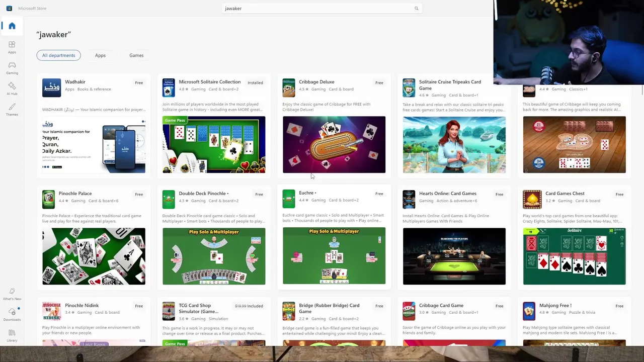Open Hearts Online screenshot thumbnail
Screen dimensions: 644x362
[x=454, y=256]
